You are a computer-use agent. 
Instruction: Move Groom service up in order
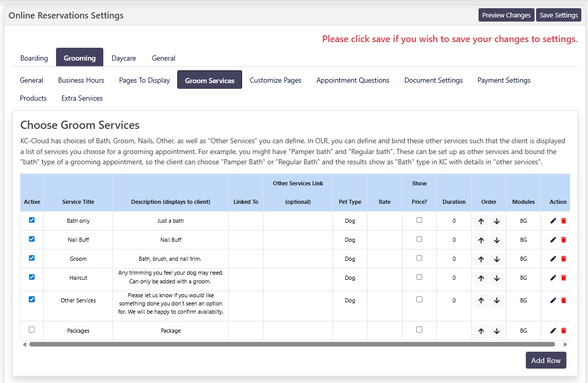pyautogui.click(x=481, y=259)
